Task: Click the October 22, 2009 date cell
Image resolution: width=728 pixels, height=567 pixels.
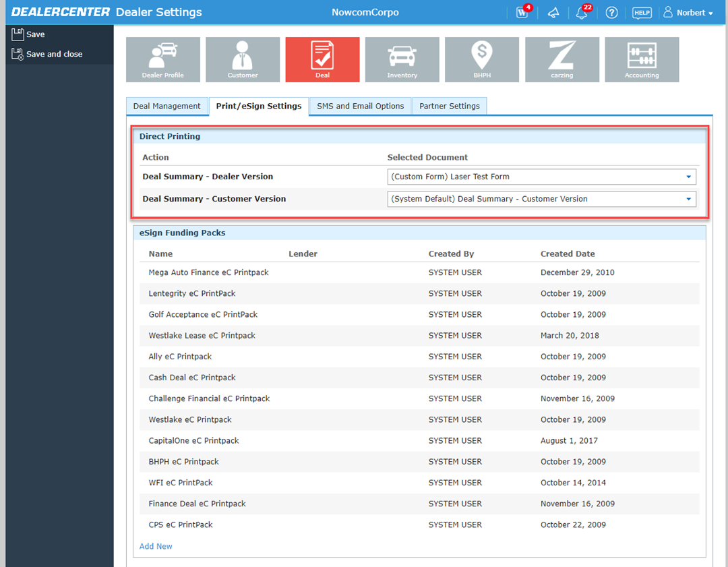Action: pos(573,525)
